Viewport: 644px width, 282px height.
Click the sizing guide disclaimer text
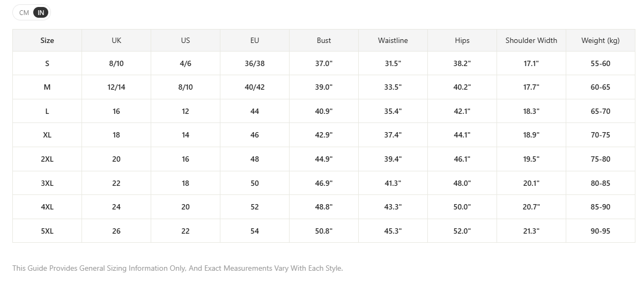coord(177,268)
